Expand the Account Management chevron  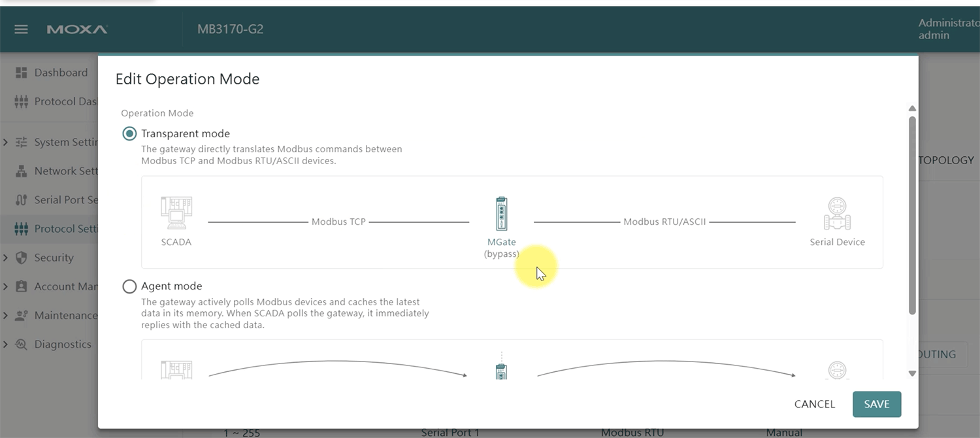tap(6, 286)
